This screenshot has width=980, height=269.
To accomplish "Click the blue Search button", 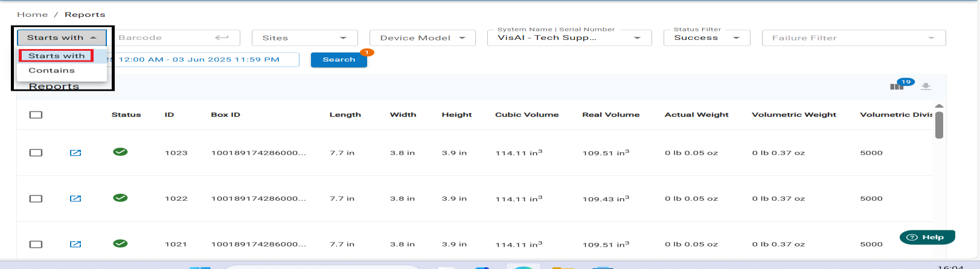I will click(x=339, y=60).
